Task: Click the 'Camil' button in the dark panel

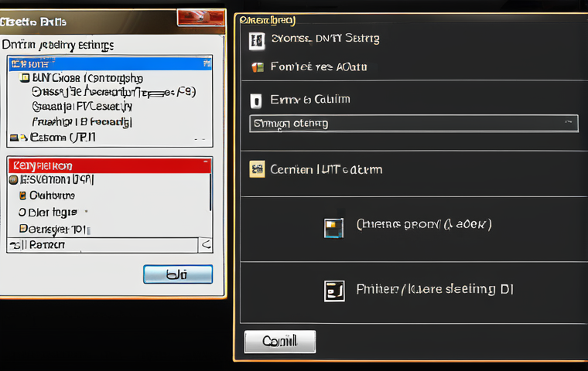Action: point(280,342)
